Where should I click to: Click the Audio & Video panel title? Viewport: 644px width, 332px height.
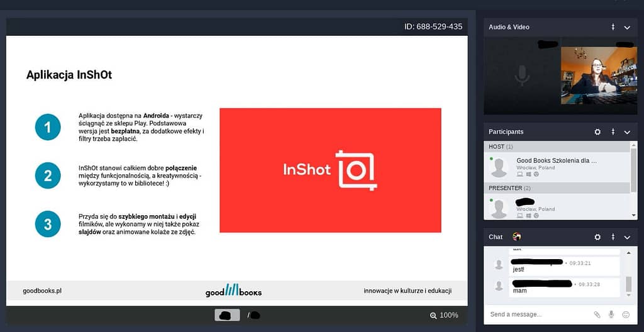click(x=509, y=27)
